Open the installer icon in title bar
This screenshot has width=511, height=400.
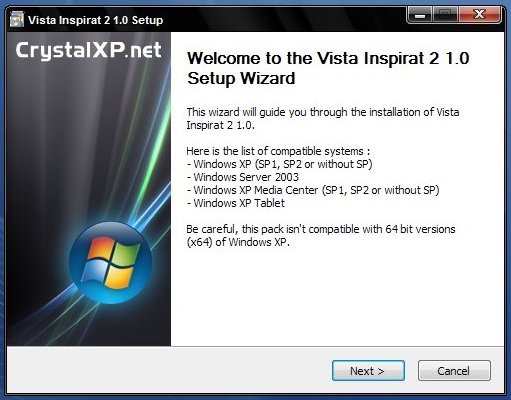[x=17, y=20]
